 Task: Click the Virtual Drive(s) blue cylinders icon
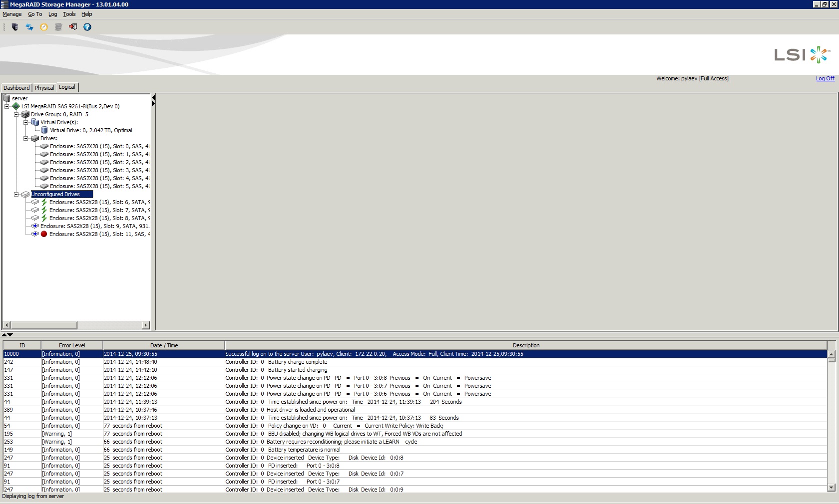(35, 122)
